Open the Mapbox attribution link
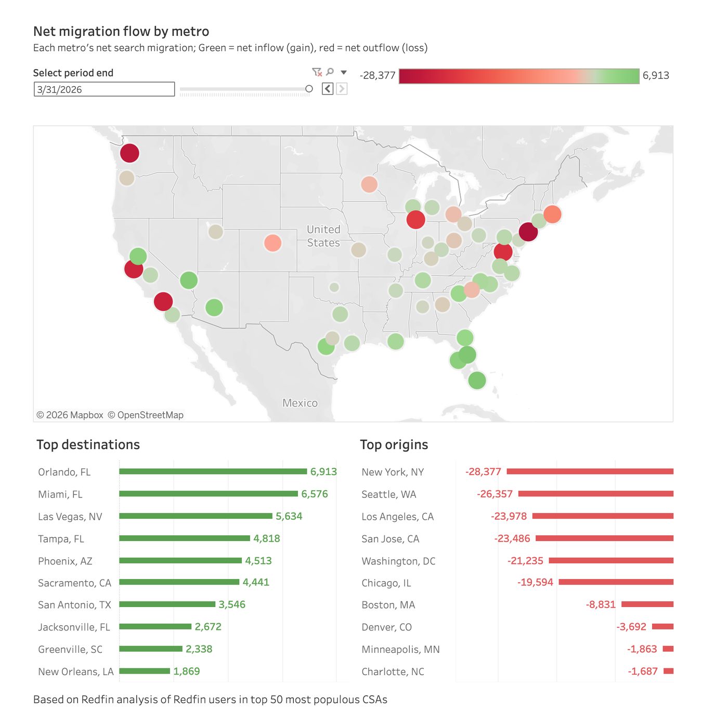The height and width of the screenshot is (711, 728). (70, 415)
